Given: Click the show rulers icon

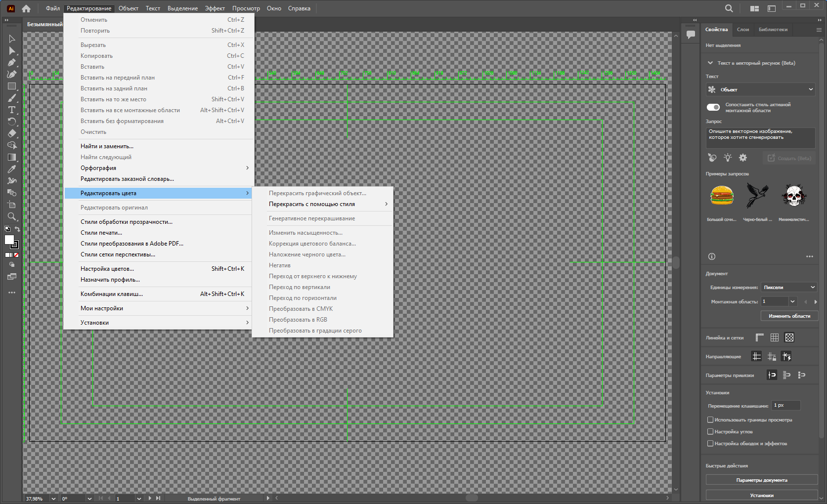Looking at the screenshot, I should click(x=760, y=337).
